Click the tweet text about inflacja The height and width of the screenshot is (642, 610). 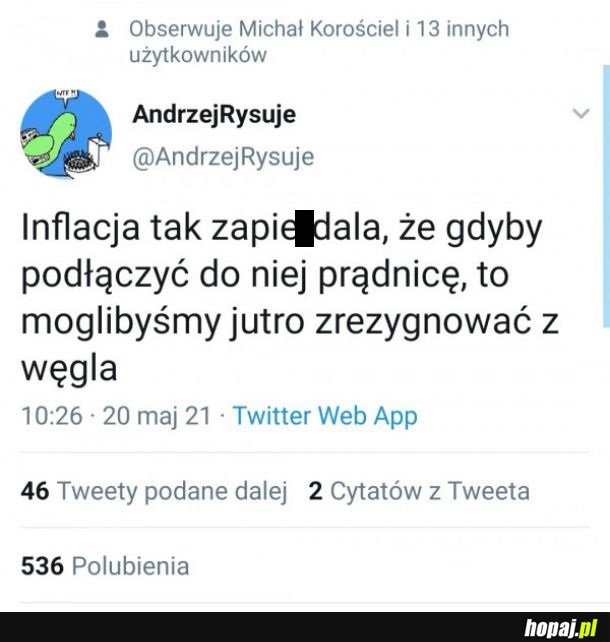click(x=290, y=298)
